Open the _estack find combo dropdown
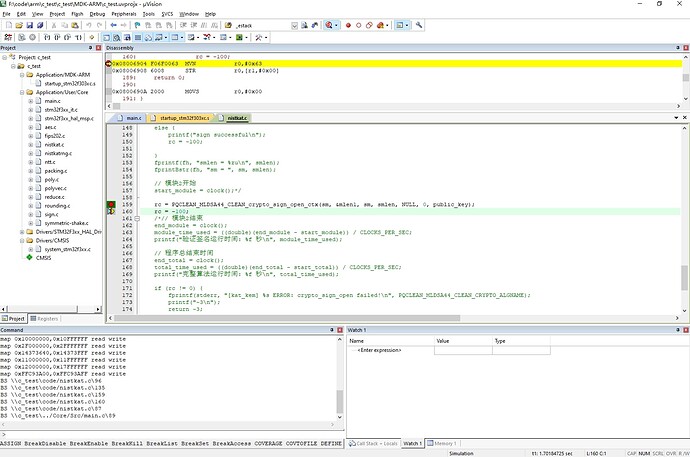The width and height of the screenshot is (690, 457). [x=294, y=26]
